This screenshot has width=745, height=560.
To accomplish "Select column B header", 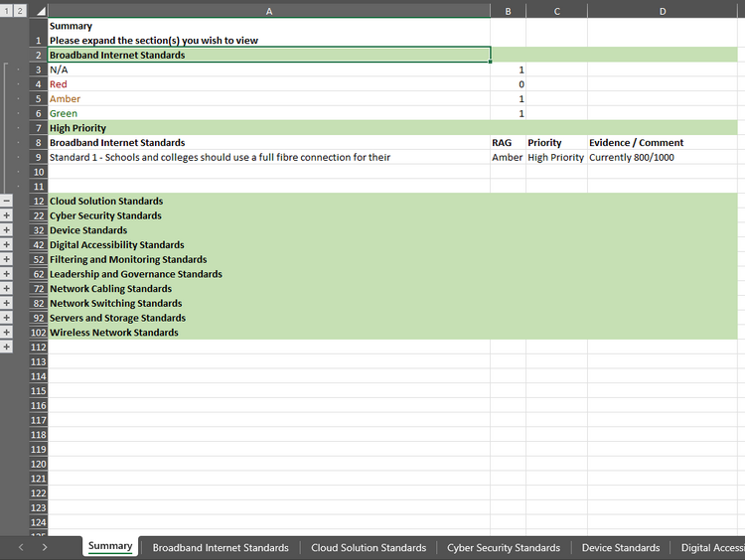I will (508, 11).
